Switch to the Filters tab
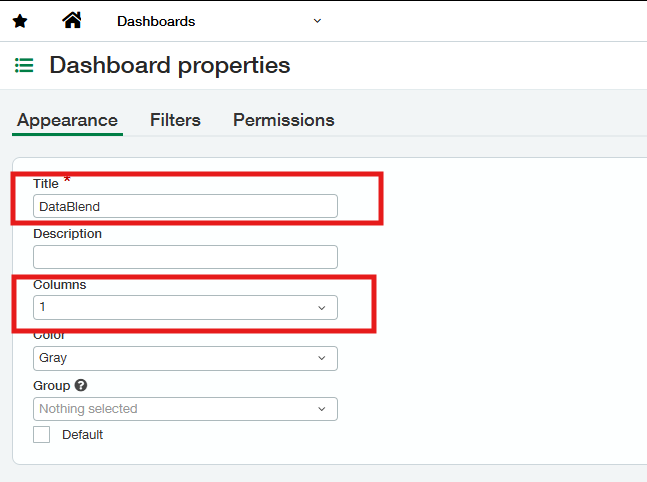The height and width of the screenshot is (482, 647). (175, 120)
